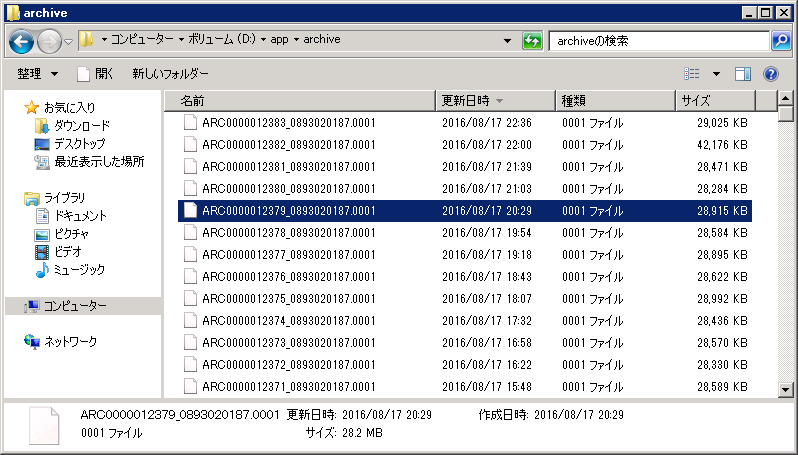This screenshot has width=798, height=455.
Task: Click the Back navigation arrow button
Action: pyautogui.click(x=22, y=41)
